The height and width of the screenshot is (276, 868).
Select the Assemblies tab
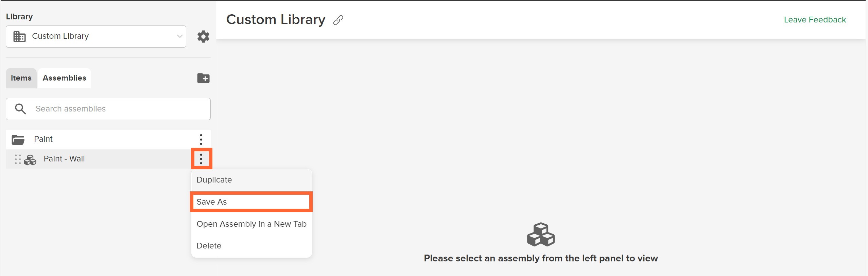point(64,78)
